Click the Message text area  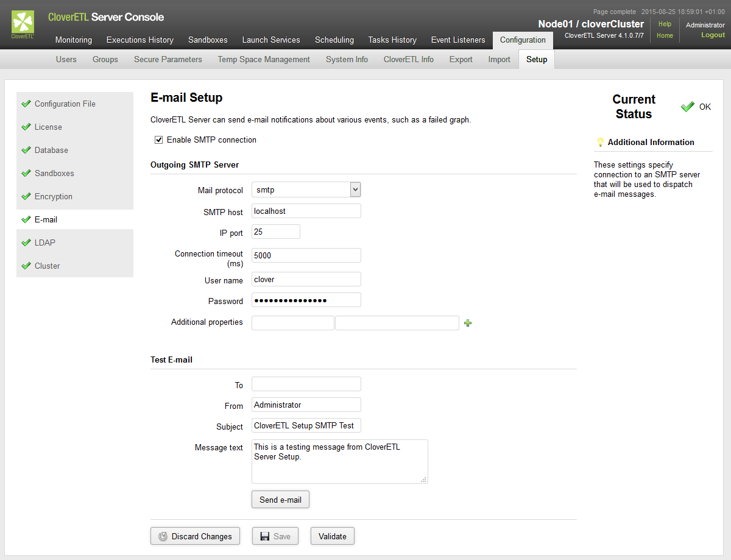tap(340, 461)
